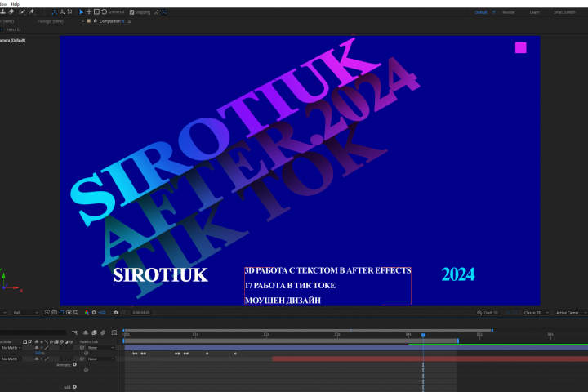Select the blue layer bar in timeline
588x392 pixels.
[356, 348]
